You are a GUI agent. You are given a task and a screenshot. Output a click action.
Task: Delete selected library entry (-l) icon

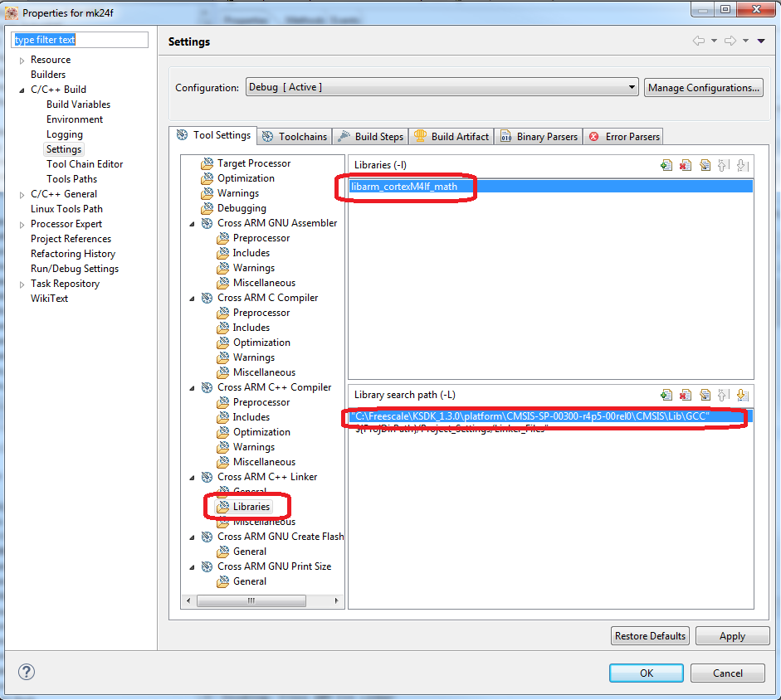coord(686,165)
